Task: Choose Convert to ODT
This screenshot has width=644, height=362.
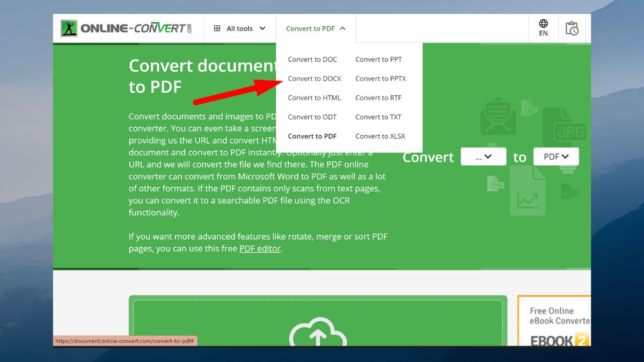Action: click(x=312, y=117)
